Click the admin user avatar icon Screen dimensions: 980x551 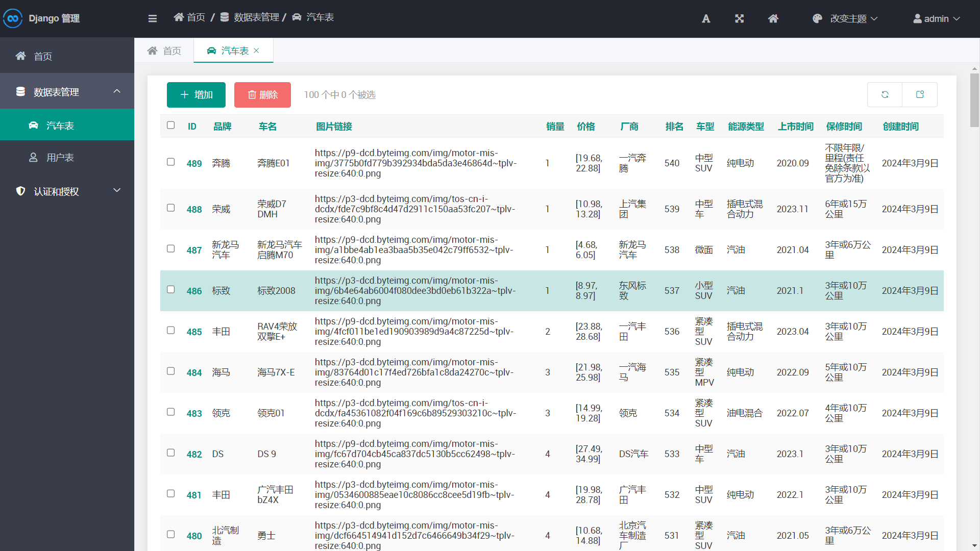point(917,19)
